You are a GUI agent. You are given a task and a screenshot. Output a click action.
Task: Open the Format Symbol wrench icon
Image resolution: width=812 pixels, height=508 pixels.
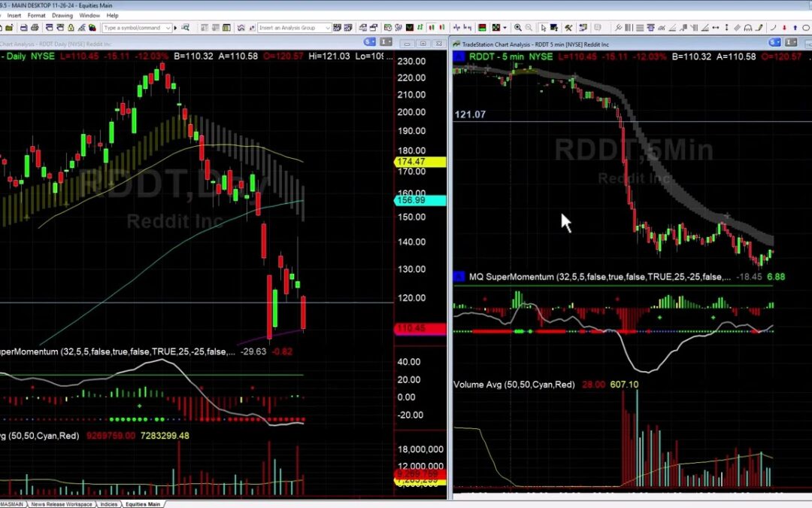[568, 27]
